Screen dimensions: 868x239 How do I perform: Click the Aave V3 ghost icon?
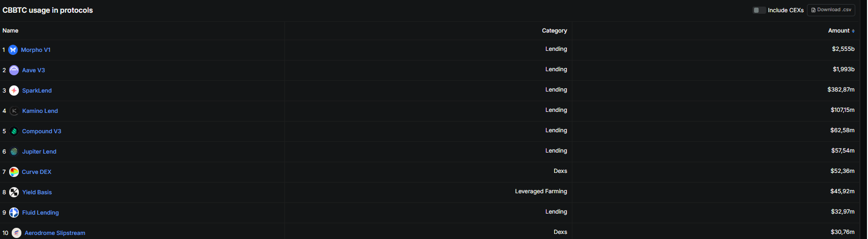tap(14, 70)
